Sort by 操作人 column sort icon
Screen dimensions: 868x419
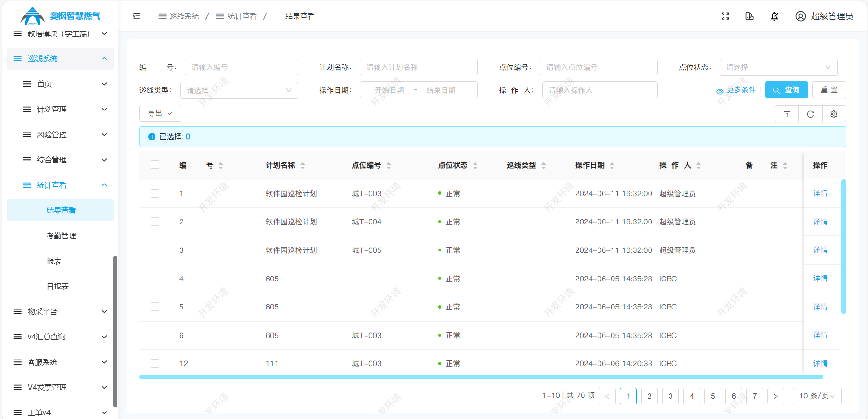pyautogui.click(x=699, y=166)
